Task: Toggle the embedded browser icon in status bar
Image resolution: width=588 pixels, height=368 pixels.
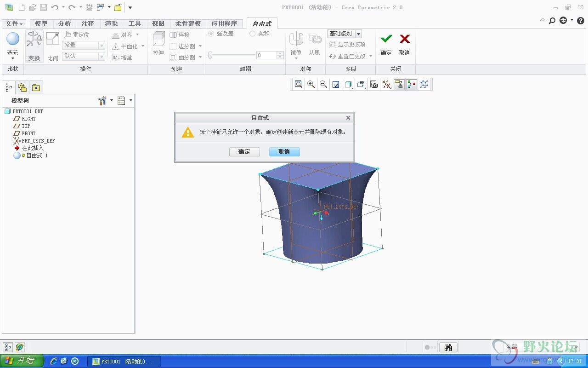Action: [19, 347]
